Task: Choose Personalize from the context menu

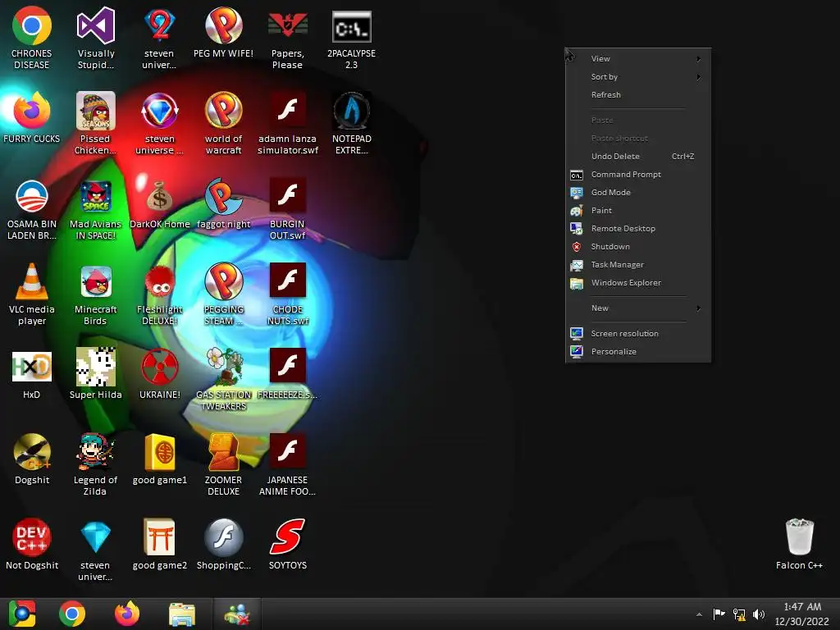Action: point(637,351)
